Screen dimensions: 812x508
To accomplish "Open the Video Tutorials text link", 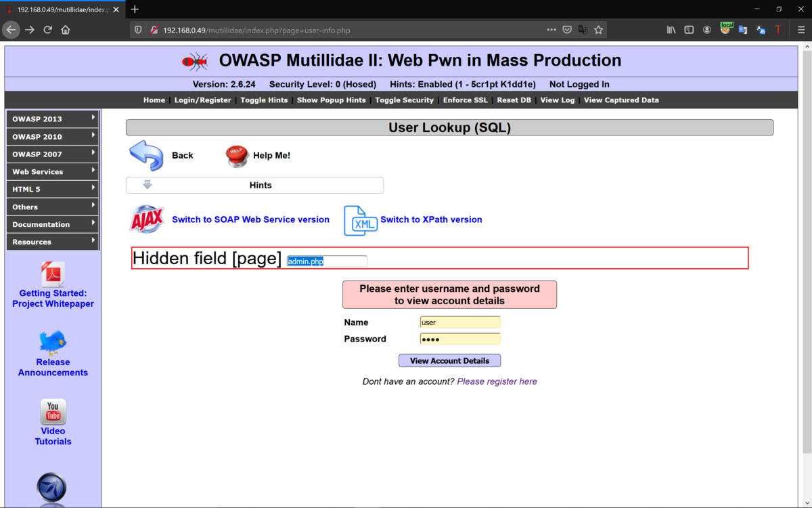I will coord(53,436).
